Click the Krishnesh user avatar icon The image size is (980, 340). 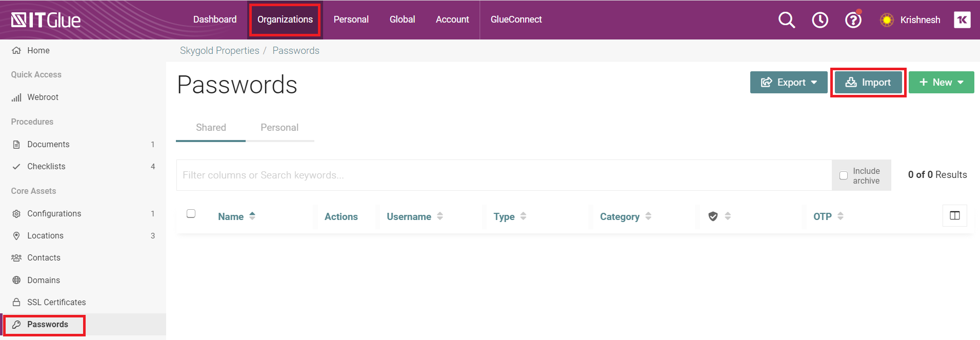pos(887,20)
